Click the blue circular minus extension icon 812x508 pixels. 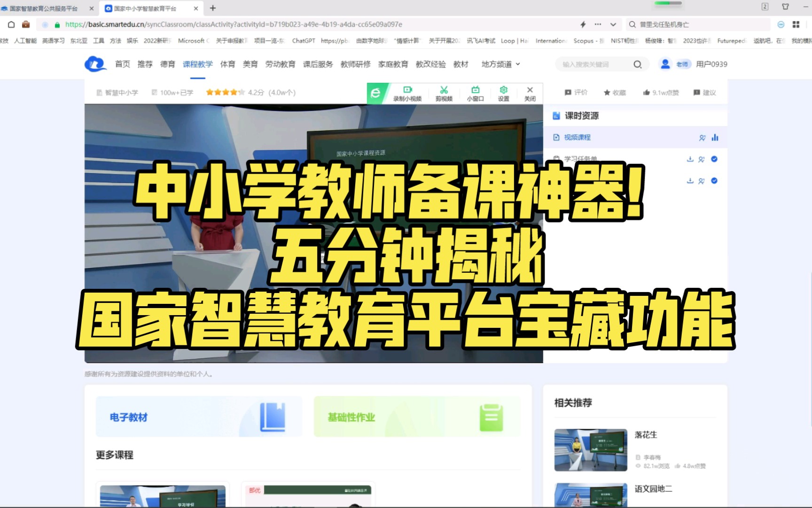pyautogui.click(x=781, y=24)
